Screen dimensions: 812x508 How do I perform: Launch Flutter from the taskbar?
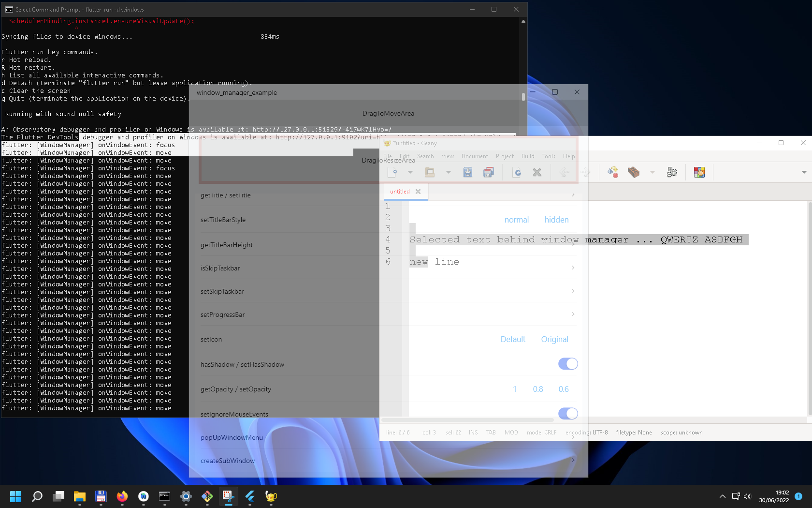click(250, 497)
